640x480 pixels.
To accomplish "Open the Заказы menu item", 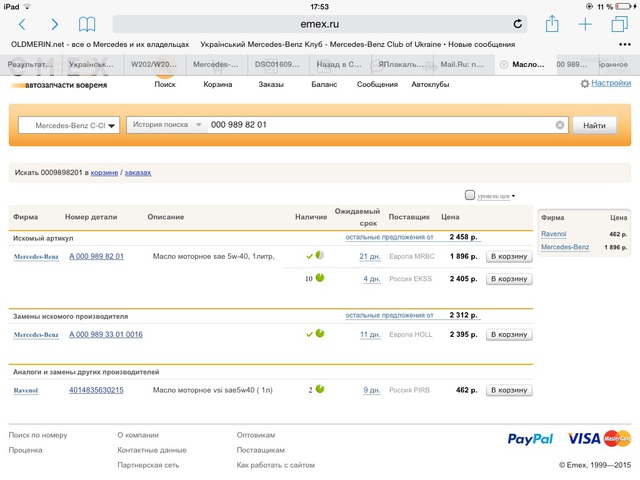I will click(271, 84).
